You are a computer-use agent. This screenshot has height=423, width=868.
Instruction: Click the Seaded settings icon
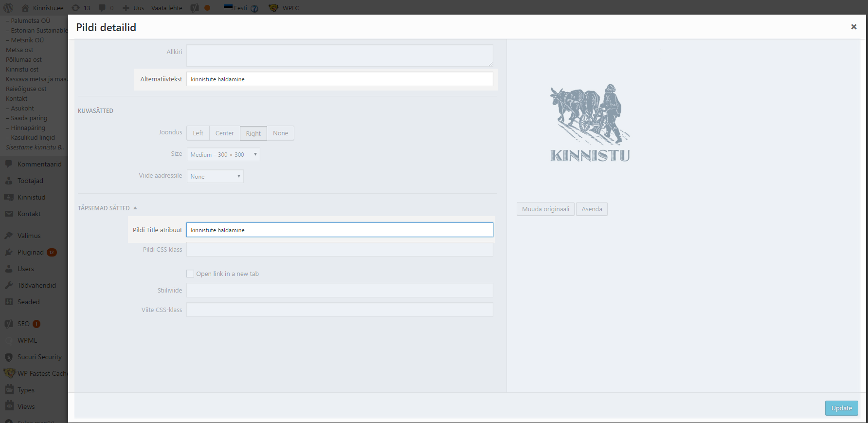click(x=9, y=302)
